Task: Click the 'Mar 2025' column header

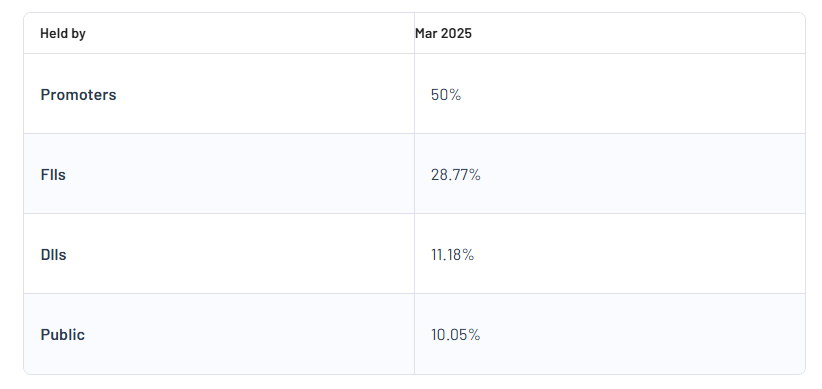Action: click(x=444, y=34)
